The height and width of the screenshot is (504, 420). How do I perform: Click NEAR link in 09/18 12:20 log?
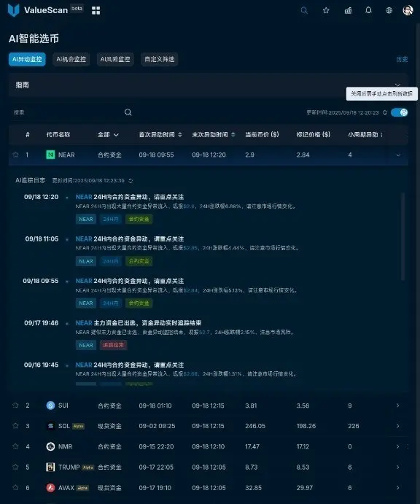coord(84,197)
